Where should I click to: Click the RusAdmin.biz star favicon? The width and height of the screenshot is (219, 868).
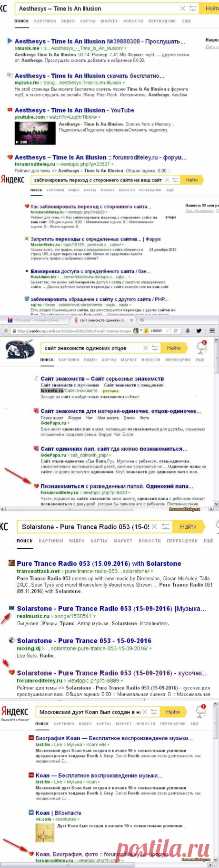pyautogui.click(x=27, y=271)
